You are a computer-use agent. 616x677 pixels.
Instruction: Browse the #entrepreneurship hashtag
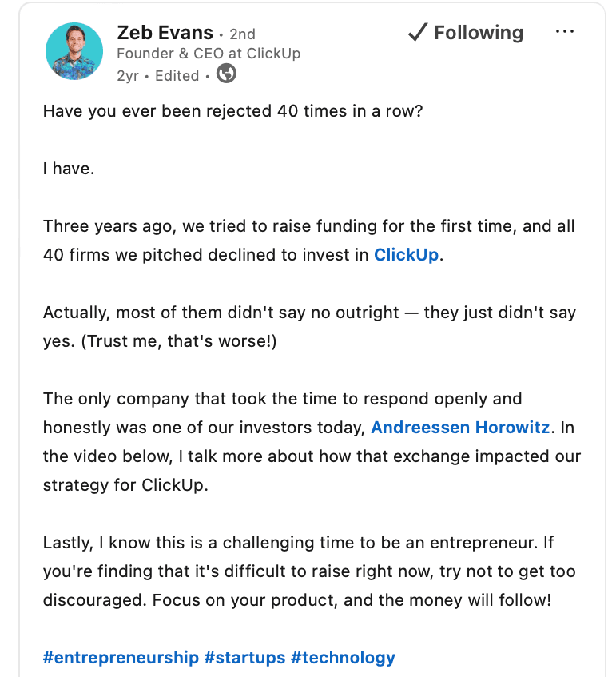[x=121, y=658]
